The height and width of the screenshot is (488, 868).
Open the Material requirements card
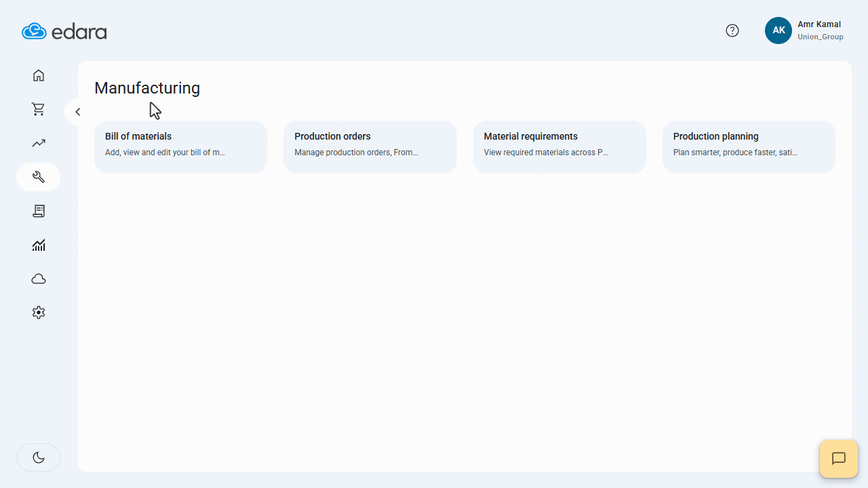(x=559, y=147)
